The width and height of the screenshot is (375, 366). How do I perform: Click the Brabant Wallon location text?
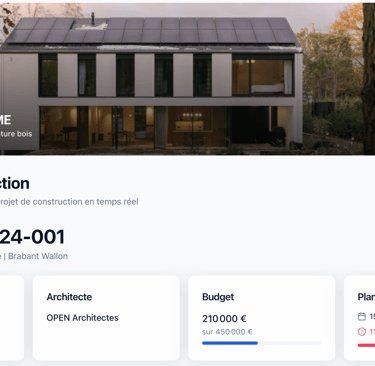(x=38, y=256)
